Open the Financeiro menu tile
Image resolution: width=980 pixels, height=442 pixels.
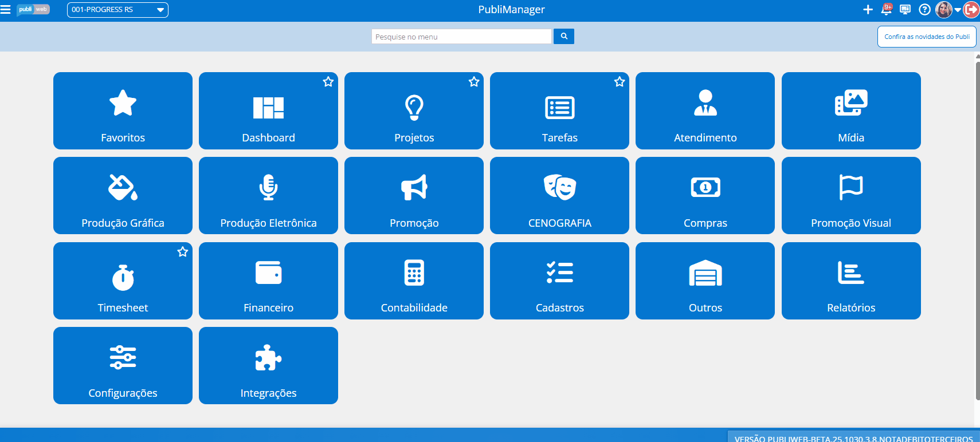pos(268,281)
